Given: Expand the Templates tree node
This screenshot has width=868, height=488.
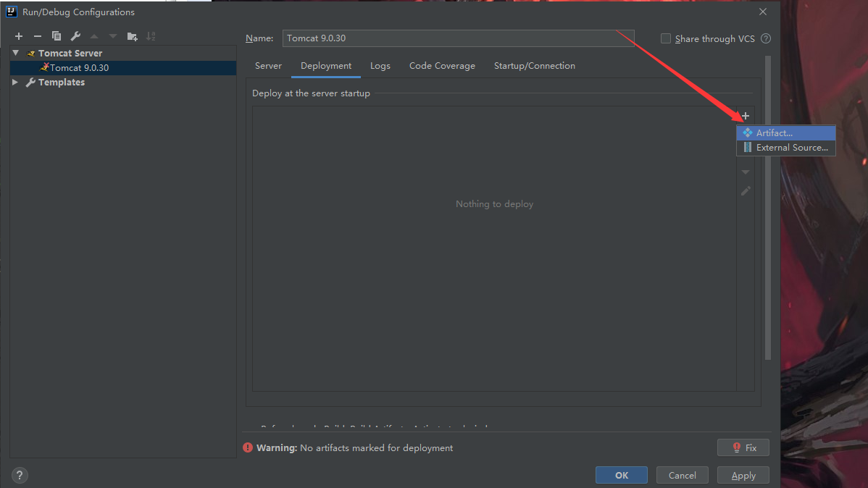Looking at the screenshot, I should 15,82.
